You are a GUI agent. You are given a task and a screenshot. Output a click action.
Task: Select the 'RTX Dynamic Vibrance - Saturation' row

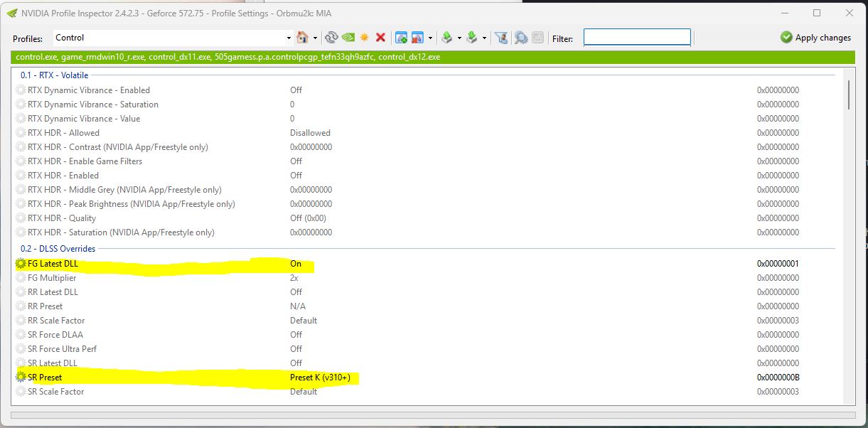(x=427, y=105)
